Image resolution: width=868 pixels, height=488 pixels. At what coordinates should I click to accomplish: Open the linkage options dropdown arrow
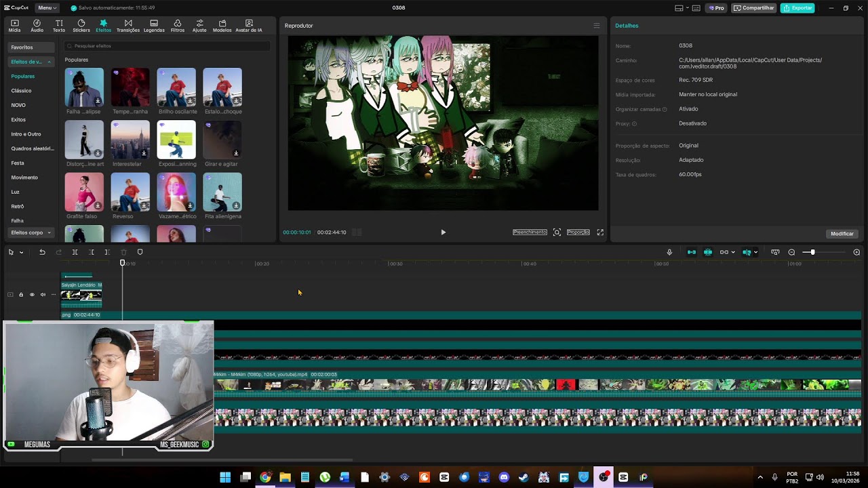click(733, 252)
